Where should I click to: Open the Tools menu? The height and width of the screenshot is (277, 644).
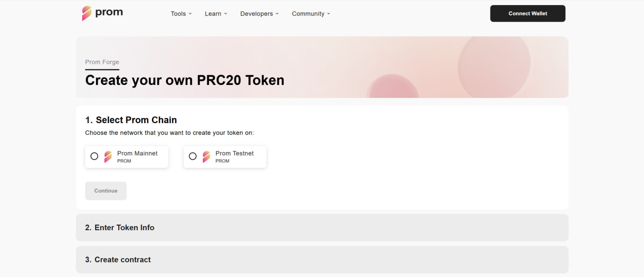pyautogui.click(x=178, y=14)
